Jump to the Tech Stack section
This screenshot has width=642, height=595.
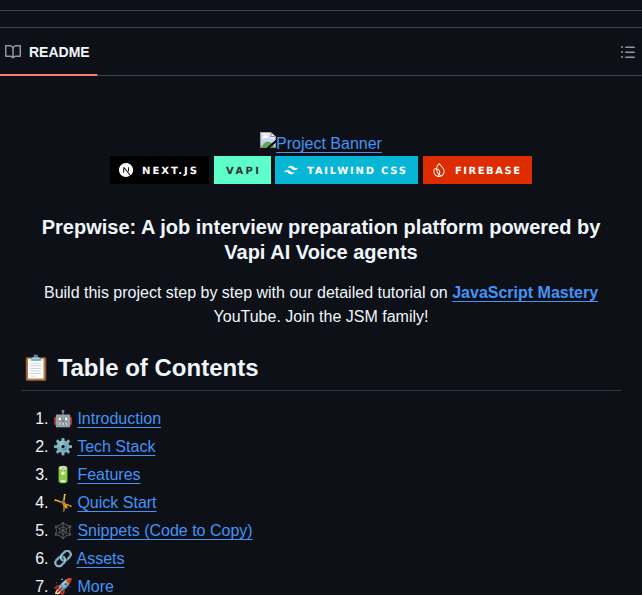point(116,446)
